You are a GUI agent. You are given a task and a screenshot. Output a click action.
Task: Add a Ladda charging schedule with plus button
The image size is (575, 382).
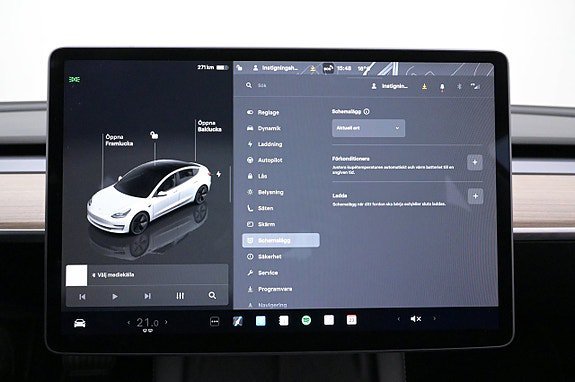point(476,196)
